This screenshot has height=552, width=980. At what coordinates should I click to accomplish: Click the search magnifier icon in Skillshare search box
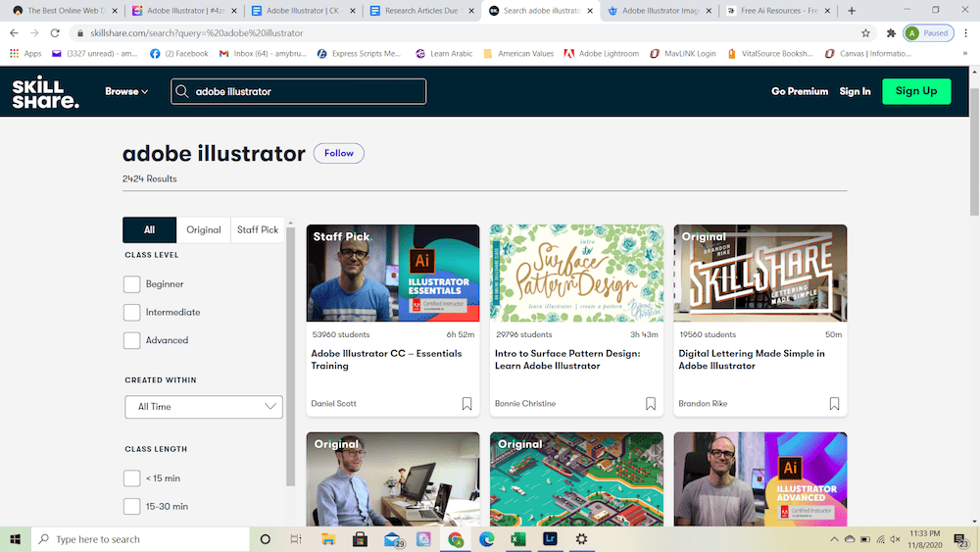coord(182,91)
